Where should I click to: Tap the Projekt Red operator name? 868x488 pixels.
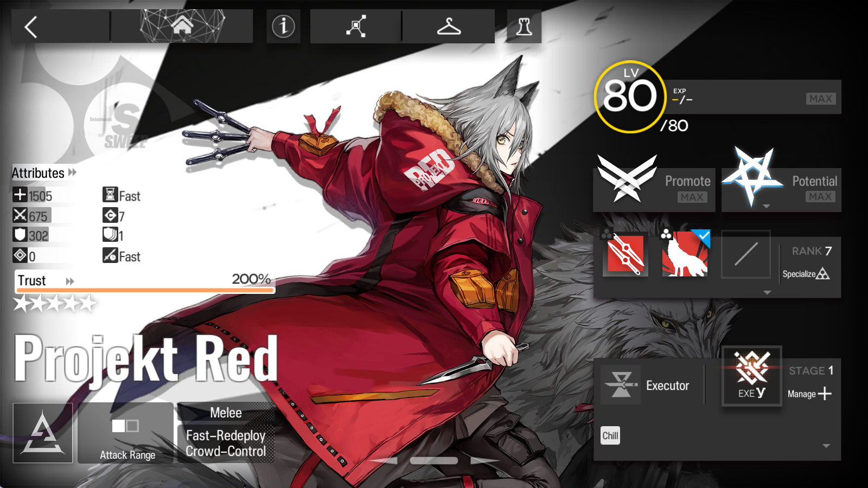(x=146, y=359)
